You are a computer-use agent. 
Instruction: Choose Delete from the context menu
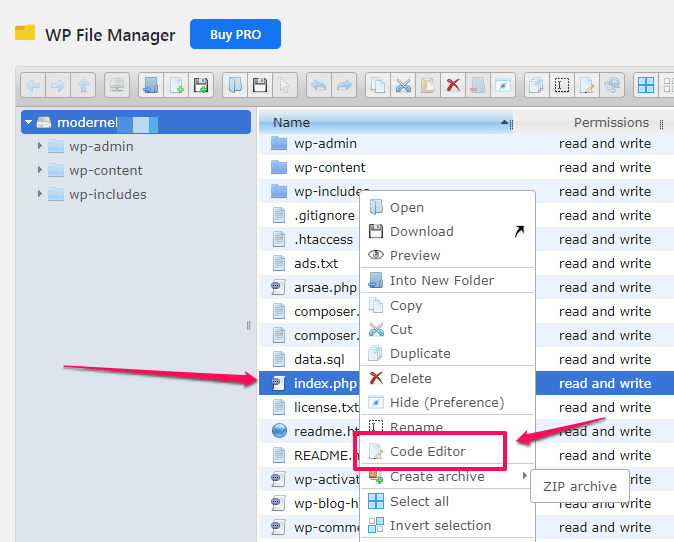(x=447, y=378)
